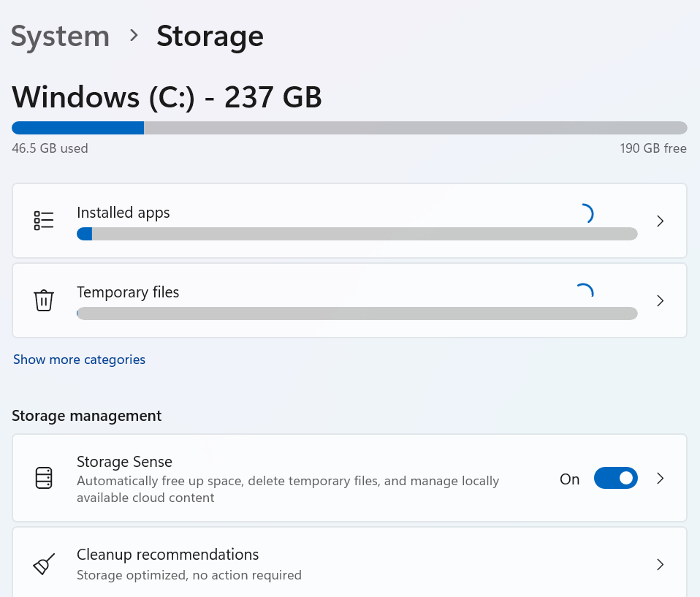Click the Storage Sense drive icon
Screen dimensions: 700x597
(44, 479)
